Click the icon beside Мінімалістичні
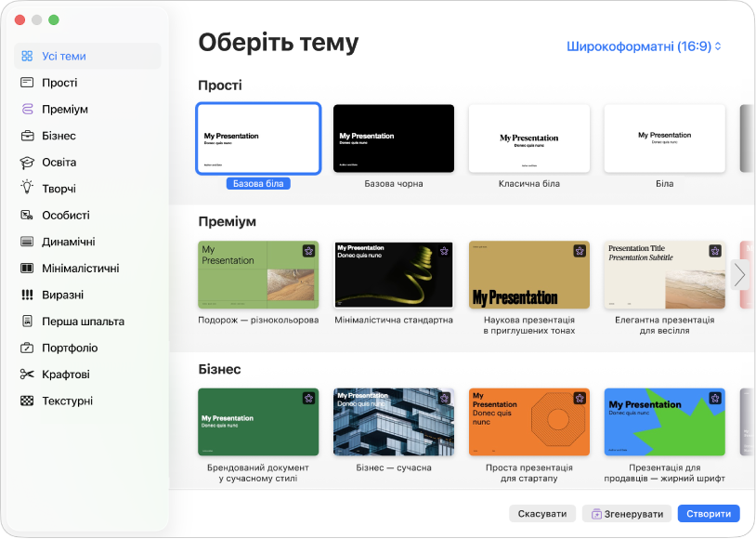This screenshot has width=756, height=539. (x=27, y=269)
